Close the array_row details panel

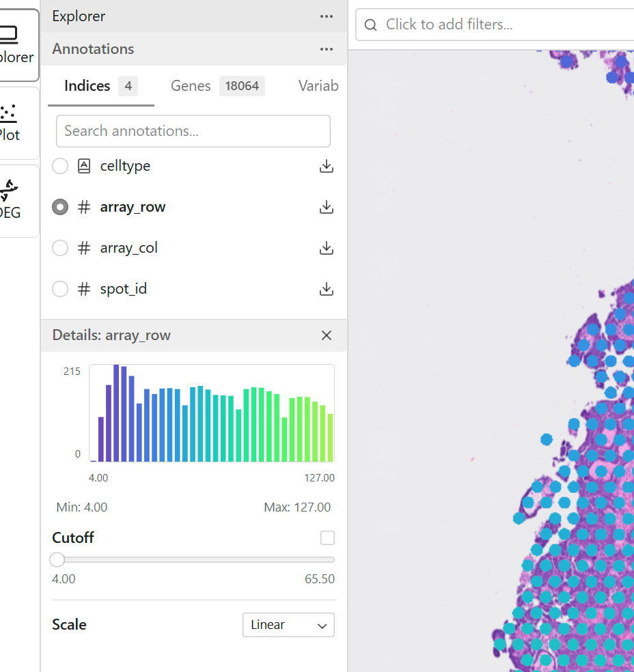click(327, 335)
